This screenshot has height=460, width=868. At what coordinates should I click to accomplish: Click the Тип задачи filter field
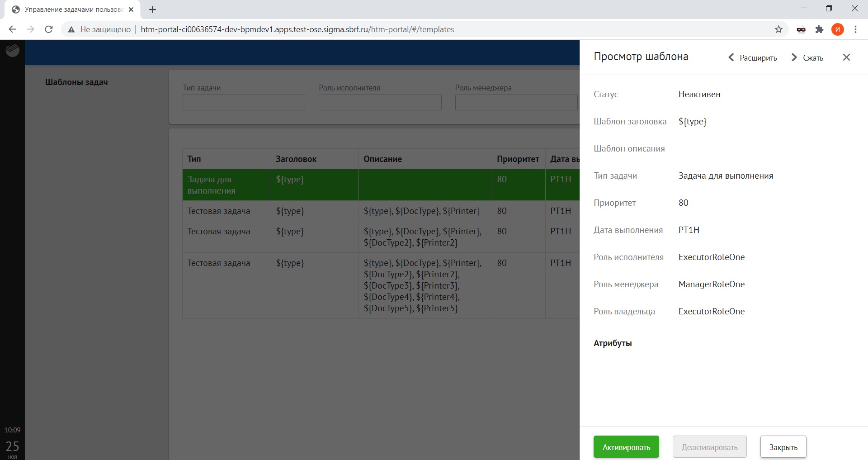pos(244,102)
